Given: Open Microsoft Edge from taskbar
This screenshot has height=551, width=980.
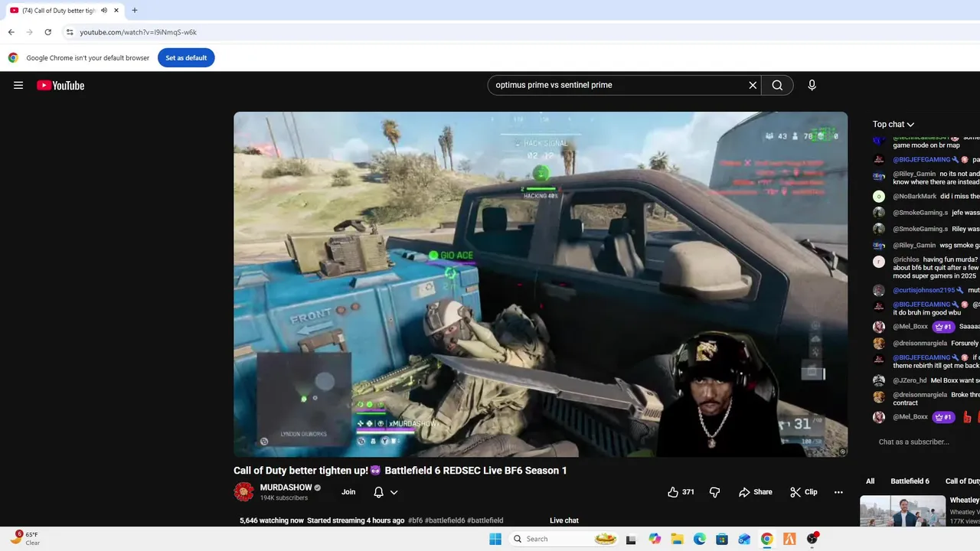Looking at the screenshot, I should tap(700, 539).
